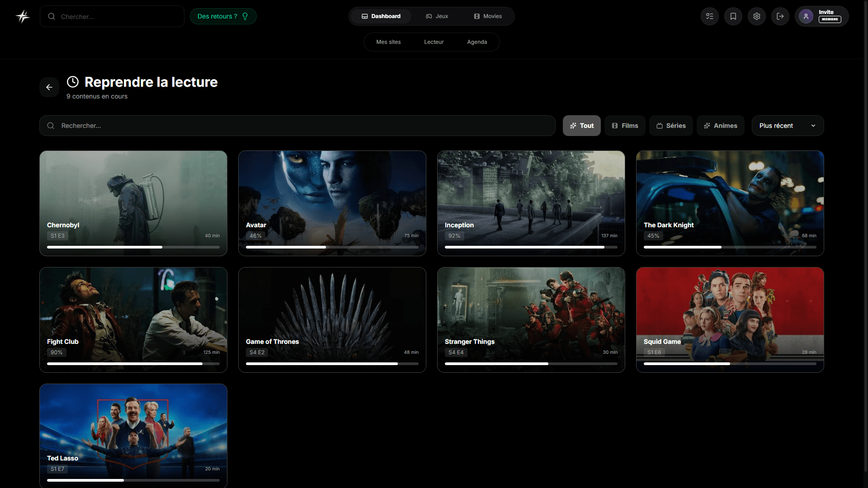Focus the Rechercher... filter field
The image size is (868, 488).
297,126
